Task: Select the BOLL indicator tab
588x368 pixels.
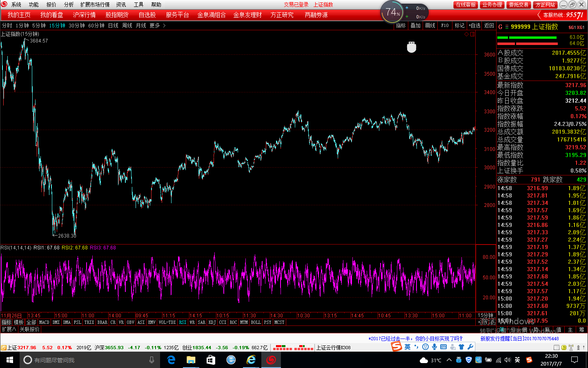Action: click(256, 322)
